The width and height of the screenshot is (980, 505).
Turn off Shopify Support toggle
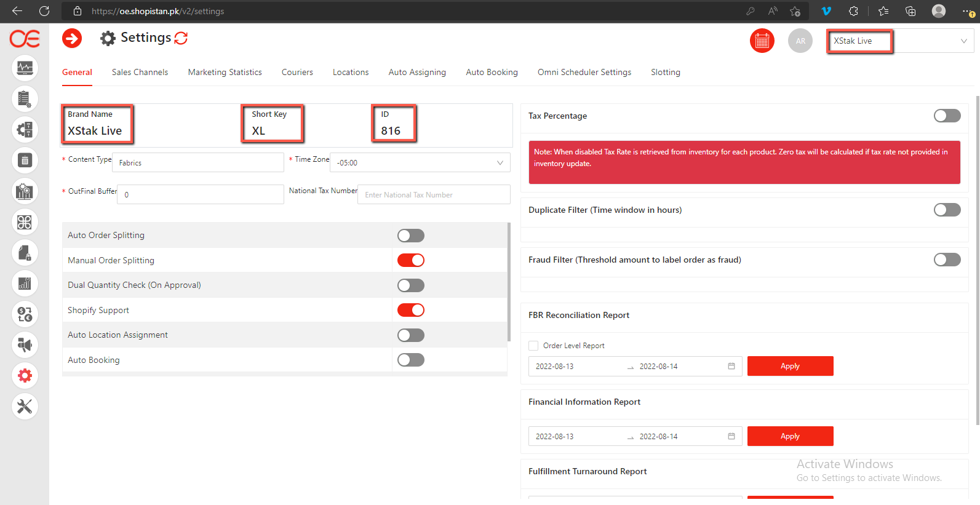click(410, 310)
